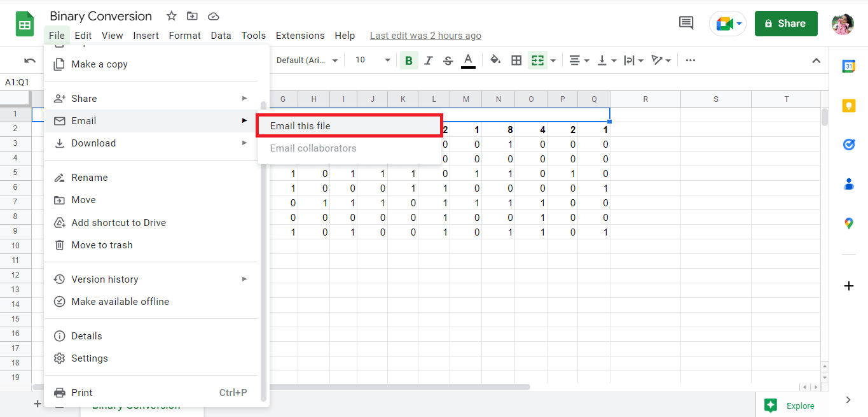Screen dimensions: 868x417
Task: Toggle strikethrough formatting
Action: 448,60
